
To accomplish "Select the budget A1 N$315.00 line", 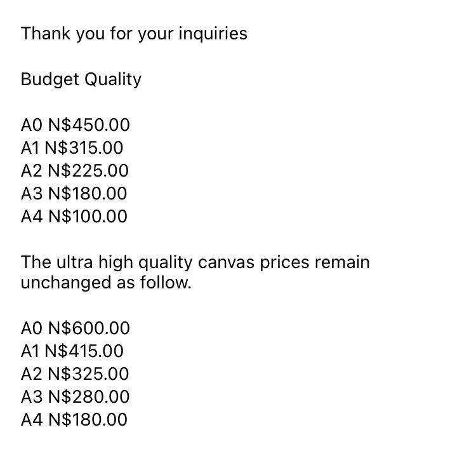I will coord(72,148).
